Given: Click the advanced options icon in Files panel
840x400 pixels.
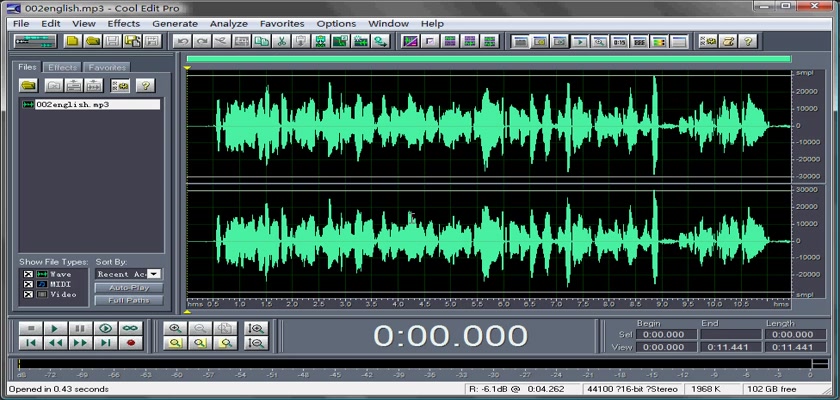Looking at the screenshot, I should [x=120, y=85].
